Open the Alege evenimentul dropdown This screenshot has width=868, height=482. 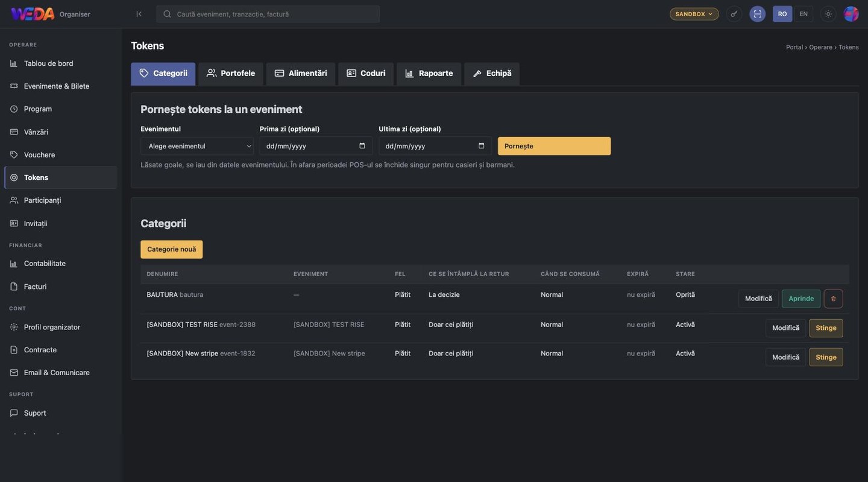click(x=197, y=146)
